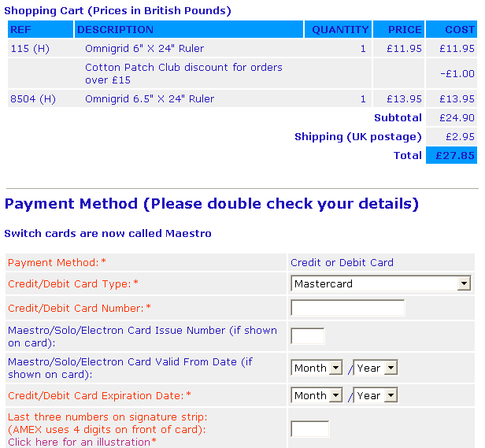Screen dimensions: 485x448
Task: Open the Credit/Debit Card Type dropdown
Action: [381, 283]
